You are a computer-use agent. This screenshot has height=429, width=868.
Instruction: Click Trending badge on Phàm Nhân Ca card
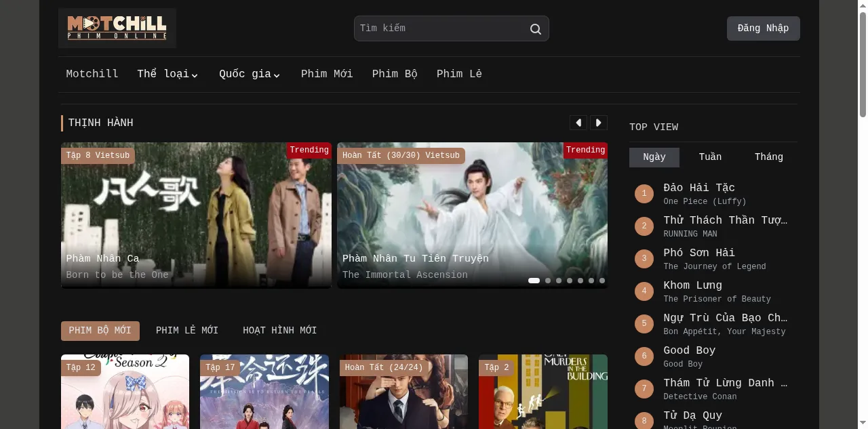[309, 150]
